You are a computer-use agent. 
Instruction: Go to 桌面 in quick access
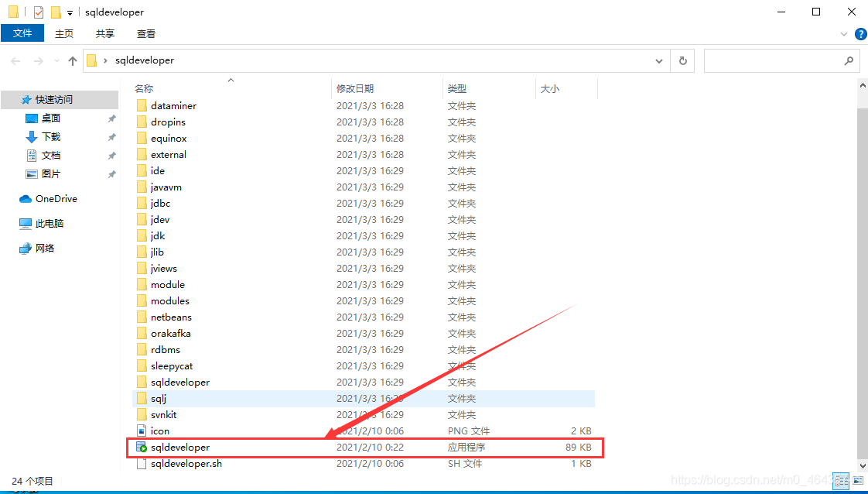pyautogui.click(x=50, y=118)
